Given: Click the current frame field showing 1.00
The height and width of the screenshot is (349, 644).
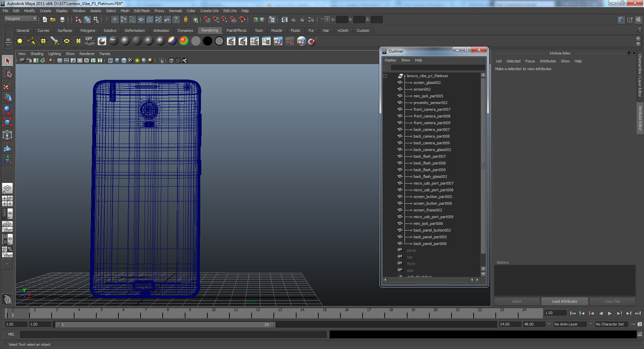Looking at the screenshot, I should click(x=555, y=313).
